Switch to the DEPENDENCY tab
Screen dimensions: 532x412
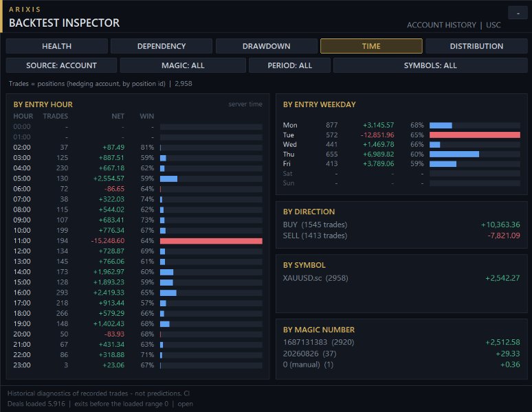coord(162,46)
